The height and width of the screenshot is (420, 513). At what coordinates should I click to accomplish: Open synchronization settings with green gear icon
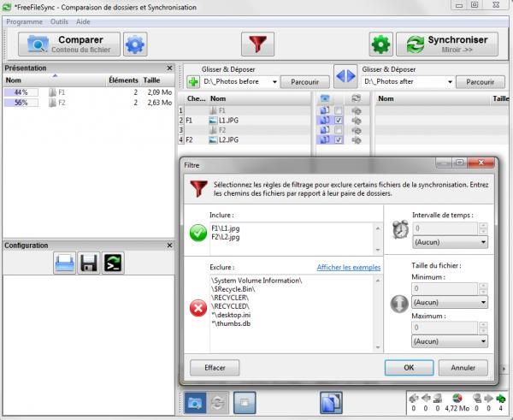pos(380,44)
